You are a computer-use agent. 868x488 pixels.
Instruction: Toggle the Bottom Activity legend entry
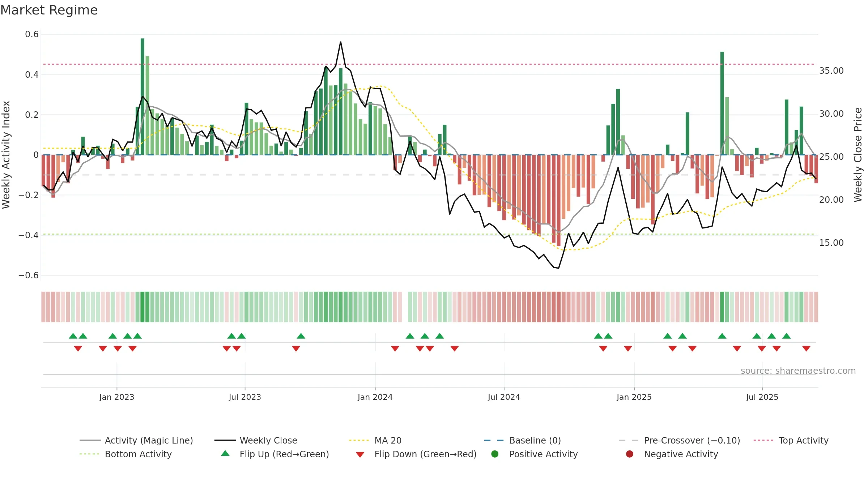tap(125, 454)
